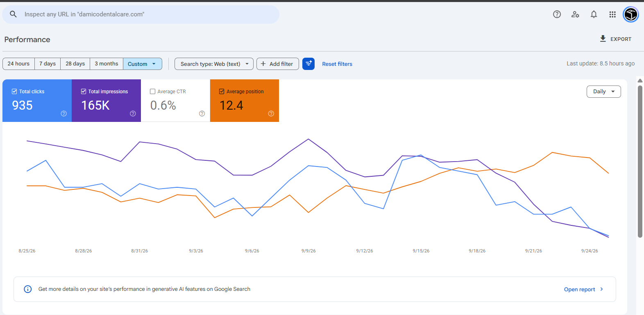Open help for Total clicks card

[x=64, y=114]
